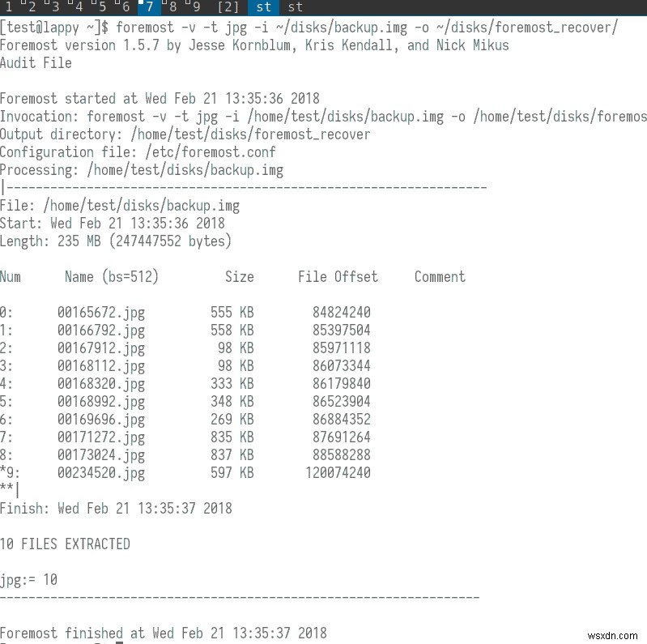Click file name 00173024.jpg
Screen dimensions: 647x644
coord(101,455)
